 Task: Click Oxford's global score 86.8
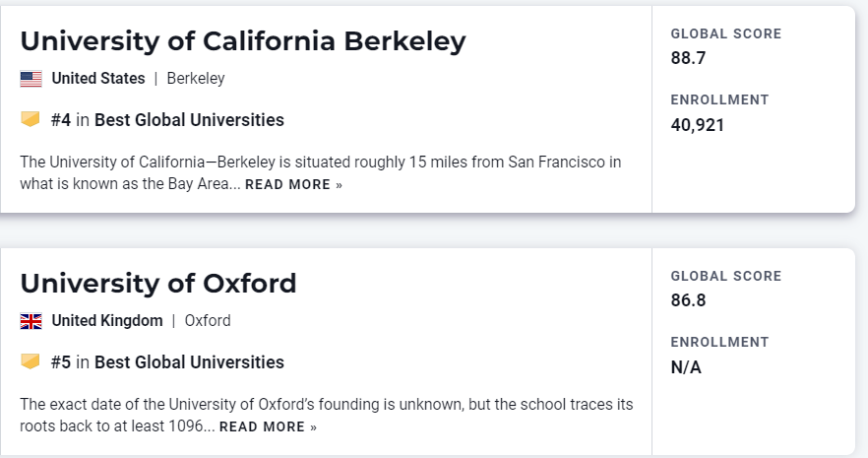coord(688,300)
